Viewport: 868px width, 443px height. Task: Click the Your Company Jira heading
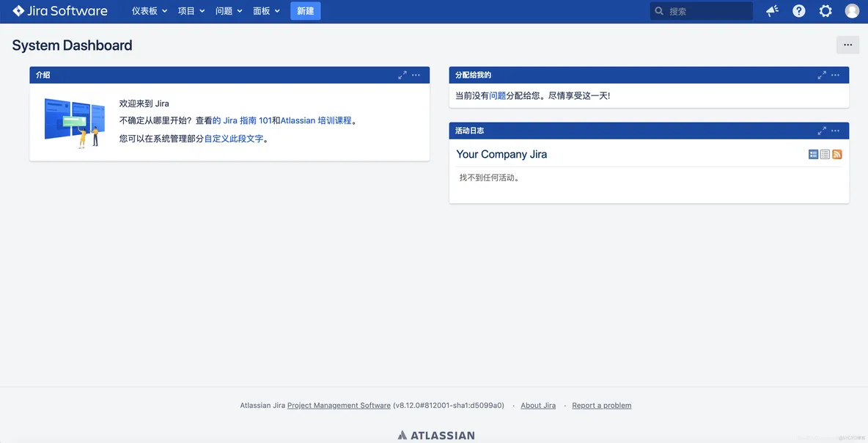tap(501, 155)
